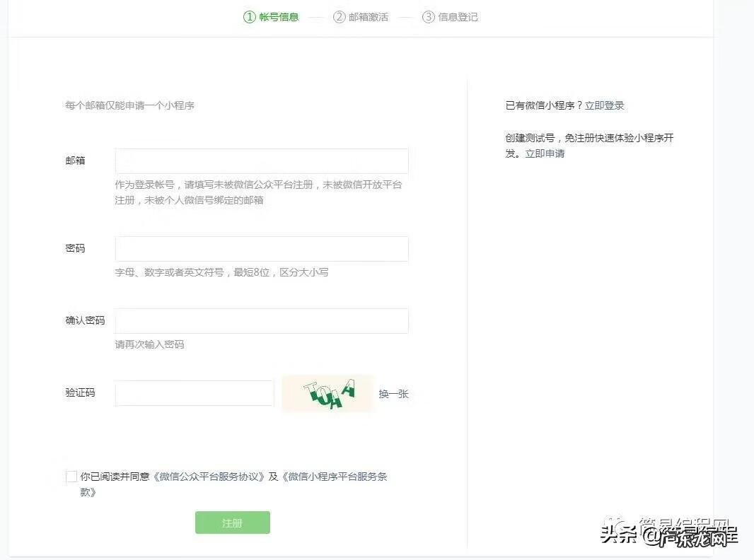Image resolution: width=754 pixels, height=560 pixels.
Task: Click the 密码 password input field
Action: (x=261, y=248)
